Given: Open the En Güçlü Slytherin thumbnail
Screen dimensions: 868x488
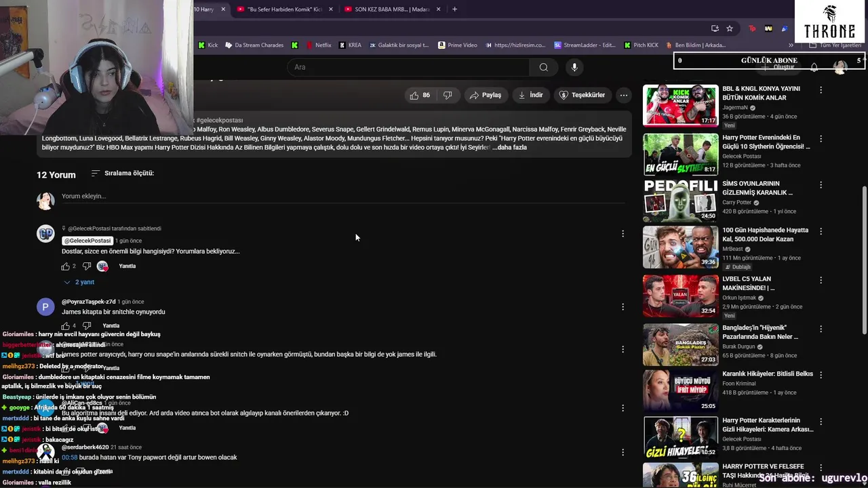Looking at the screenshot, I should (680, 154).
